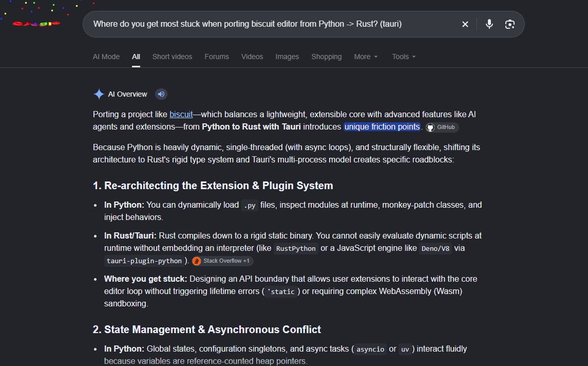
Task: Expand the More dropdown
Action: (366, 57)
